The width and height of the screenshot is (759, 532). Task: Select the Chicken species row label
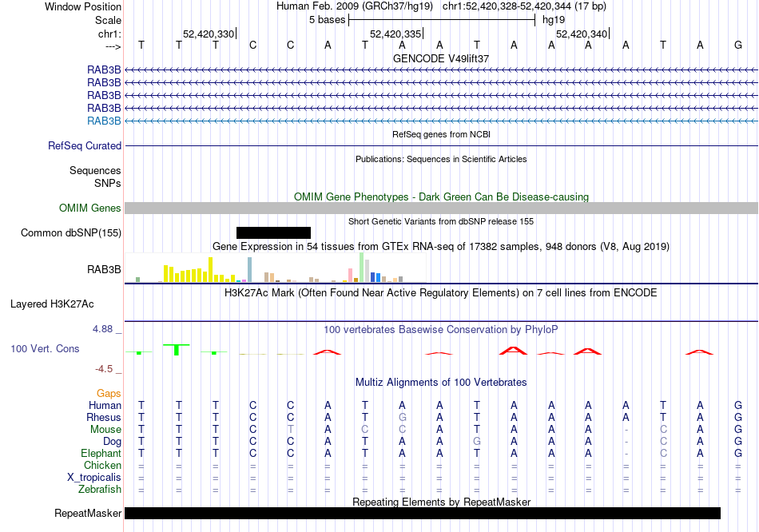coord(102,465)
